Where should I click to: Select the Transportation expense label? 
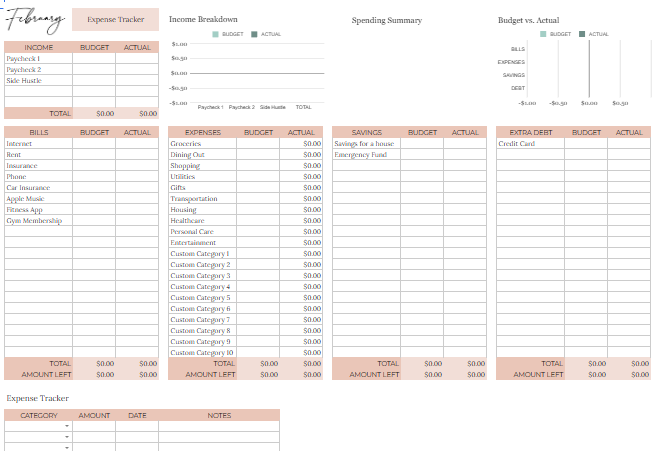[x=194, y=199]
